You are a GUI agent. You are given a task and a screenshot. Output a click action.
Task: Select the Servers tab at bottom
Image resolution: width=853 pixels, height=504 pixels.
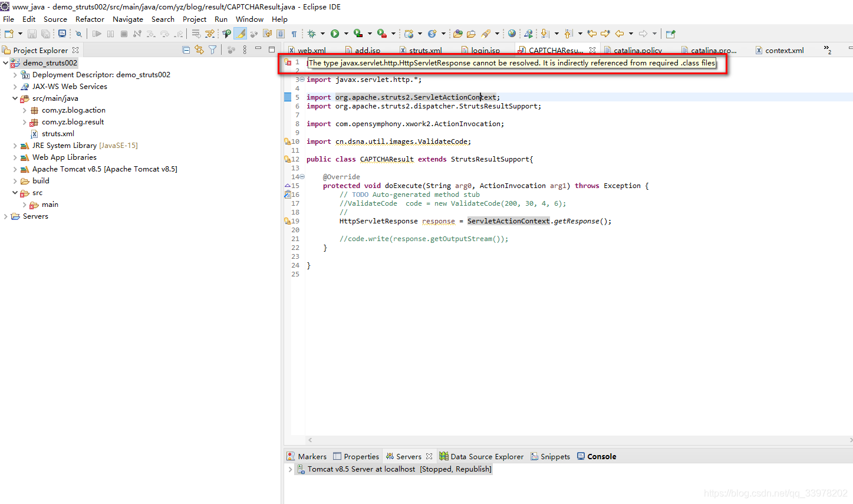407,456
